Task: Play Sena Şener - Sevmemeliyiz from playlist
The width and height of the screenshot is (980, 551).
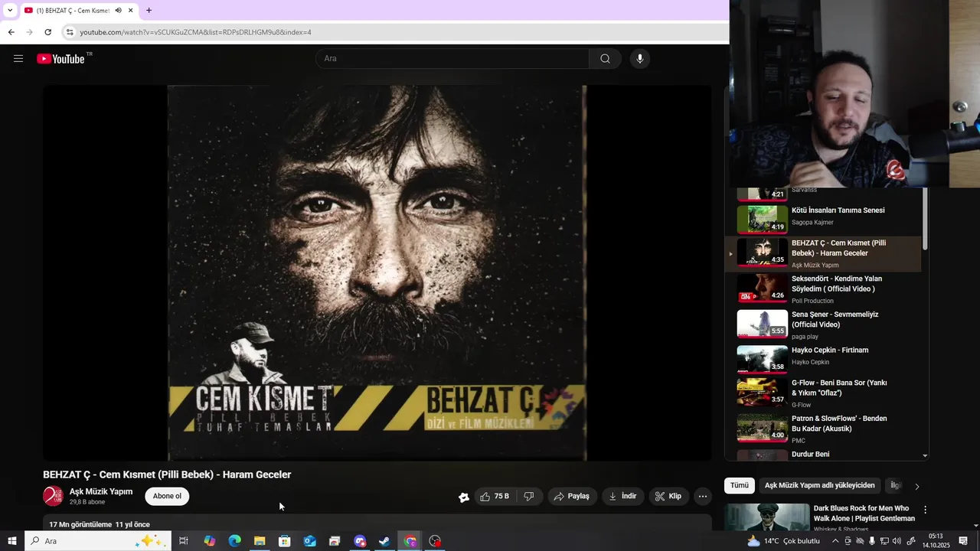Action: pyautogui.click(x=823, y=324)
